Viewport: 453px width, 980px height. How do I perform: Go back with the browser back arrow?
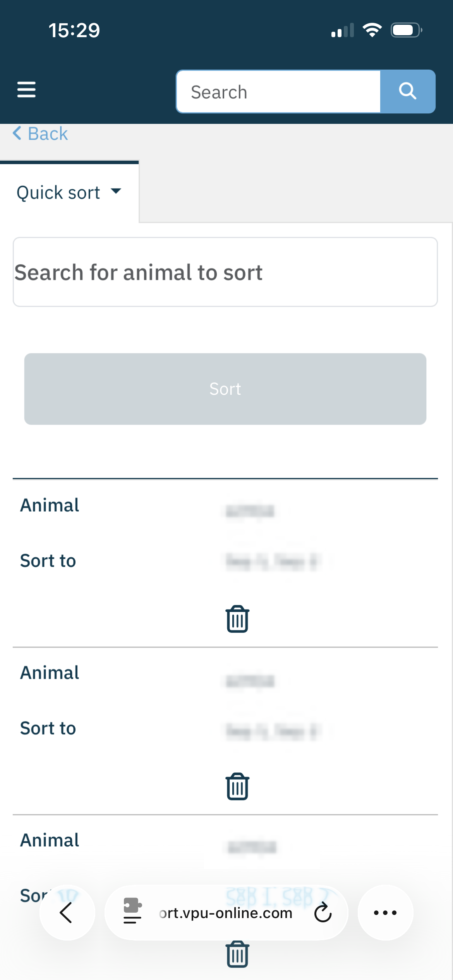pyautogui.click(x=67, y=913)
